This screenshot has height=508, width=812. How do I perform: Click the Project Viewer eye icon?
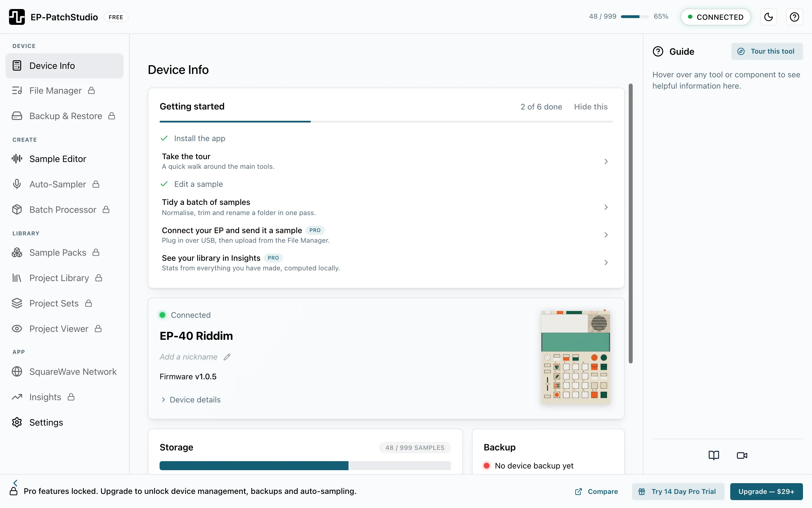17,329
